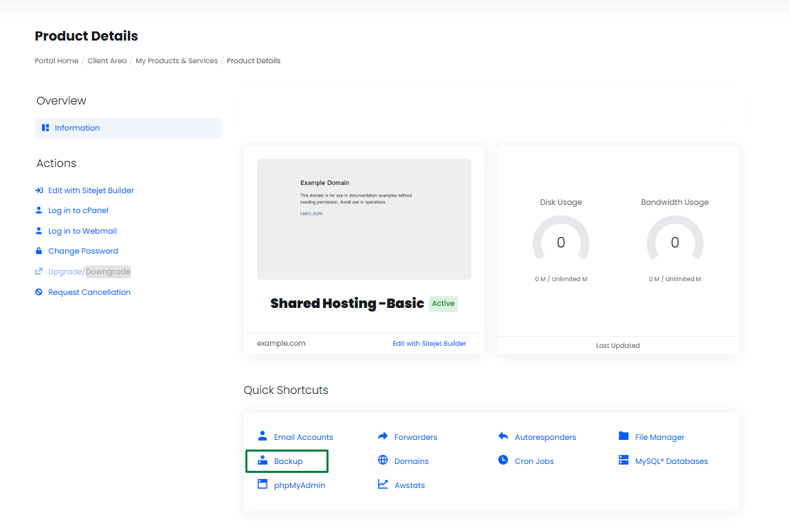Screen dimensions: 789x532
Task: Click the Email Accounts person icon
Action: [262, 436]
